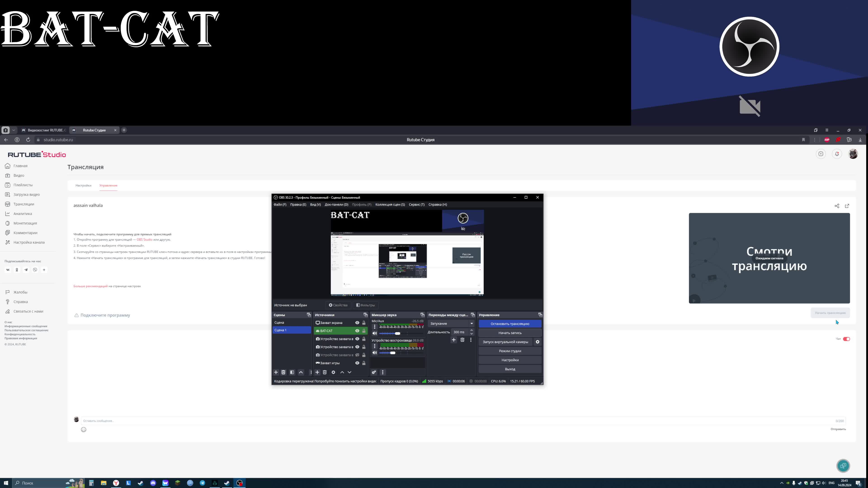Move source down in Sources toolbar
This screenshot has width=868, height=488.
pos(349,372)
